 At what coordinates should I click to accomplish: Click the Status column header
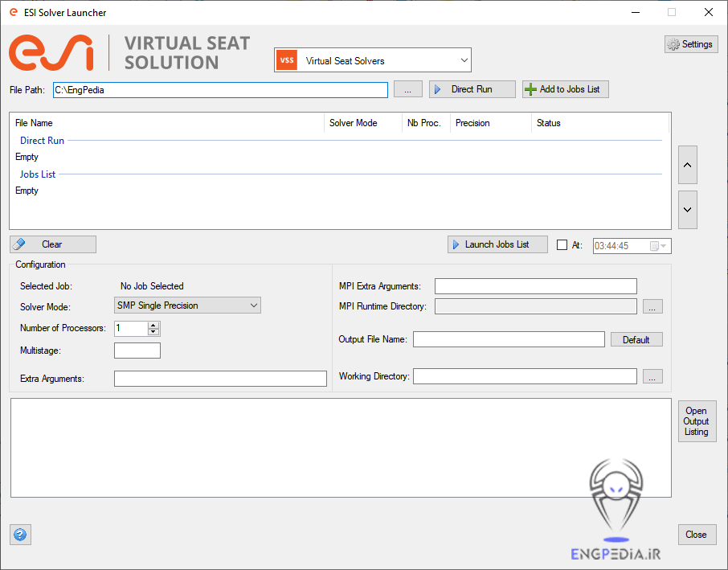(600, 123)
